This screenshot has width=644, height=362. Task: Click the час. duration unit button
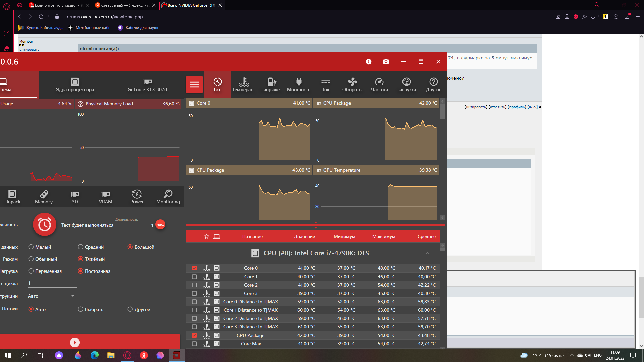click(160, 225)
